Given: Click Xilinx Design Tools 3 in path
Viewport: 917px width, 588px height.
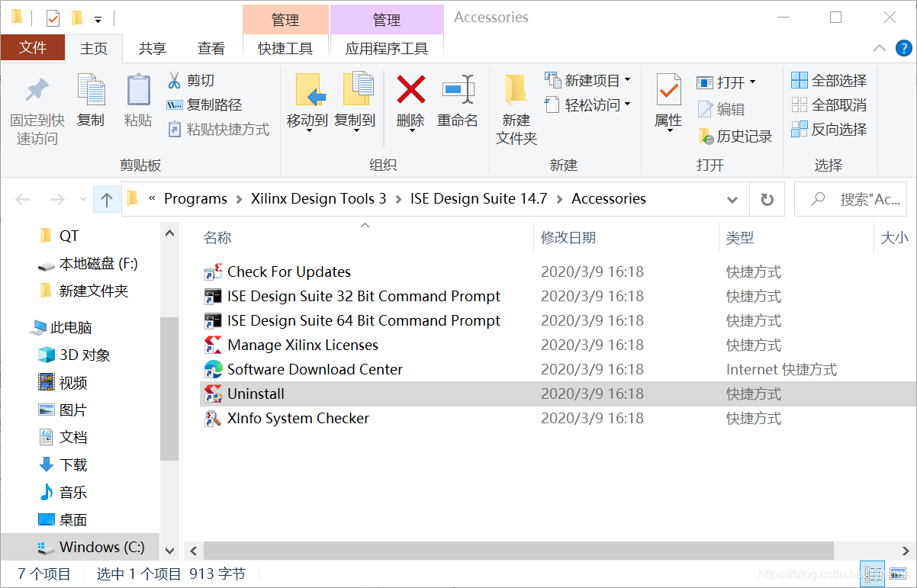Looking at the screenshot, I should [318, 198].
